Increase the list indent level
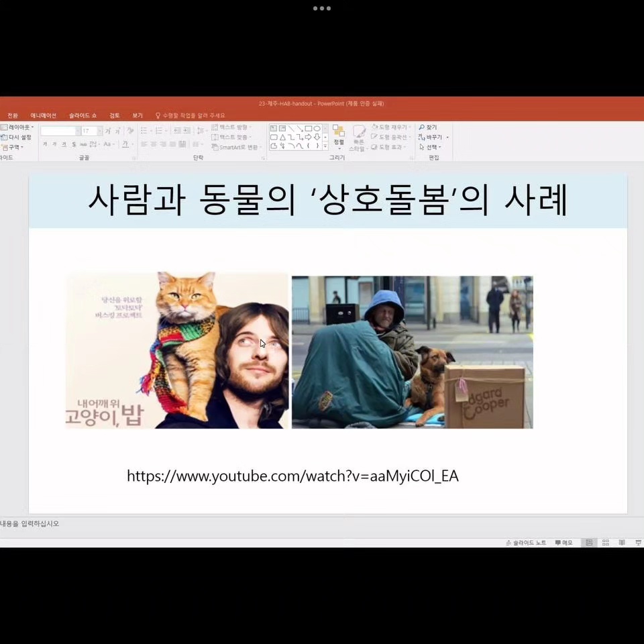Image resolution: width=644 pixels, height=644 pixels. (x=187, y=131)
